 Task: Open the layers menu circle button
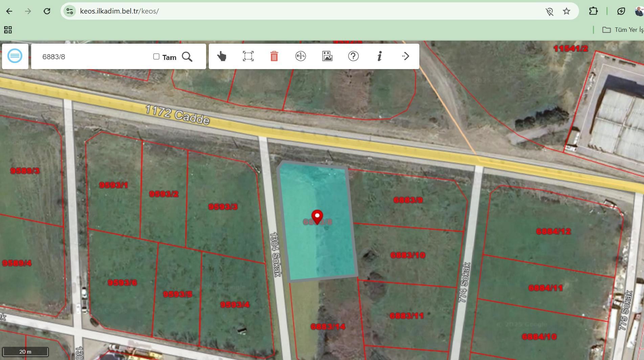[x=15, y=56]
